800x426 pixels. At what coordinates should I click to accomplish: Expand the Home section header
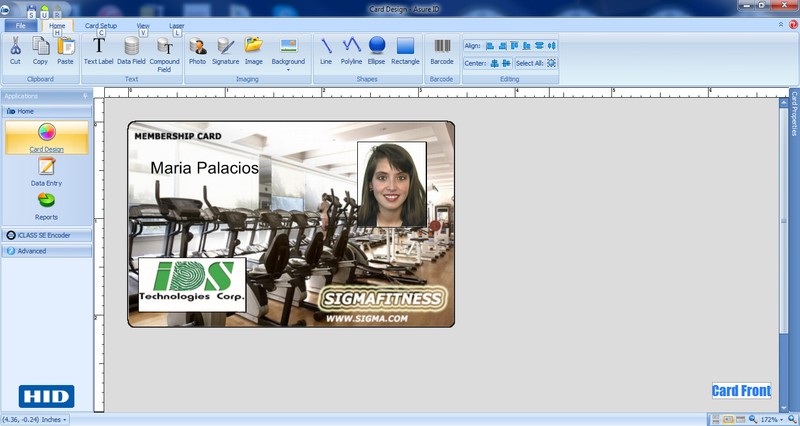pyautogui.click(x=46, y=111)
